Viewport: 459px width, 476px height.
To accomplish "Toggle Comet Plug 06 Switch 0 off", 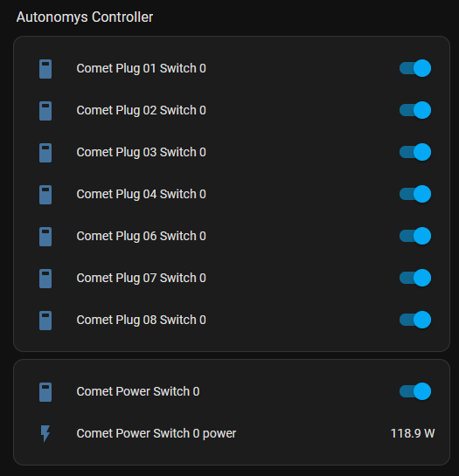I will tap(415, 236).
